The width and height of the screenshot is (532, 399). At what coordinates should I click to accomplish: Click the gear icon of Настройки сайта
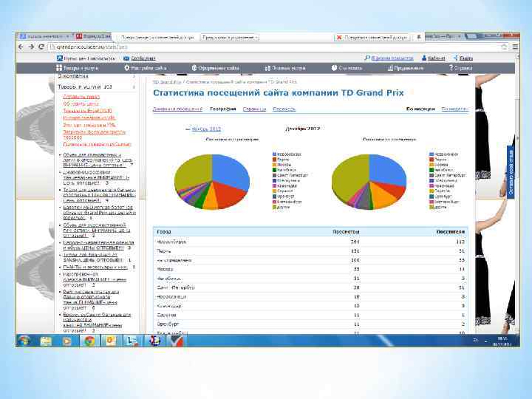coord(127,68)
